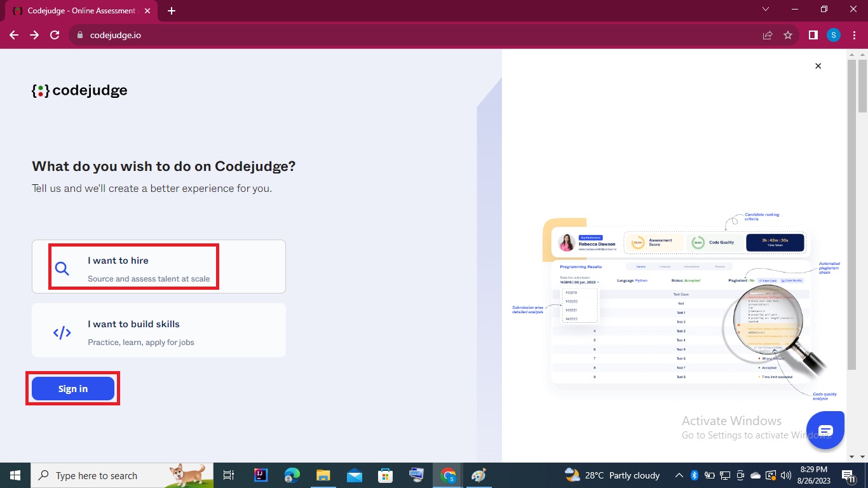Image resolution: width=868 pixels, height=488 pixels.
Task: Click the Codejudge logo icon
Action: [39, 90]
